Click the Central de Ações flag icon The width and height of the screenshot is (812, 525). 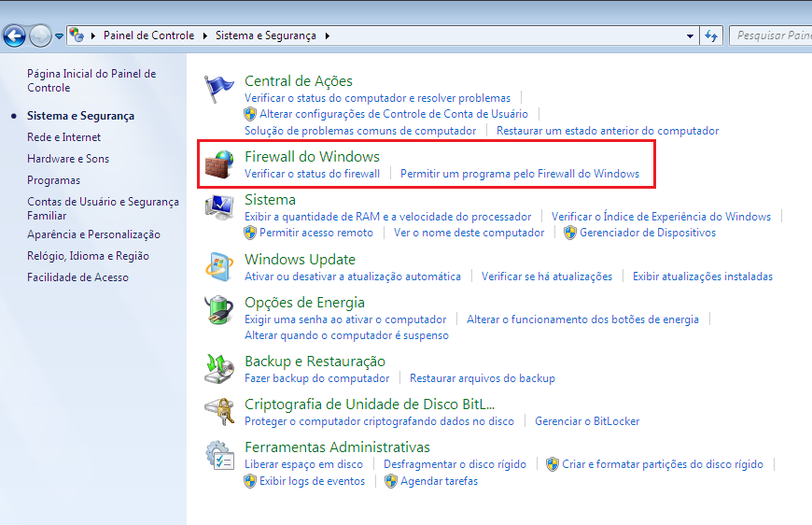pyautogui.click(x=218, y=89)
